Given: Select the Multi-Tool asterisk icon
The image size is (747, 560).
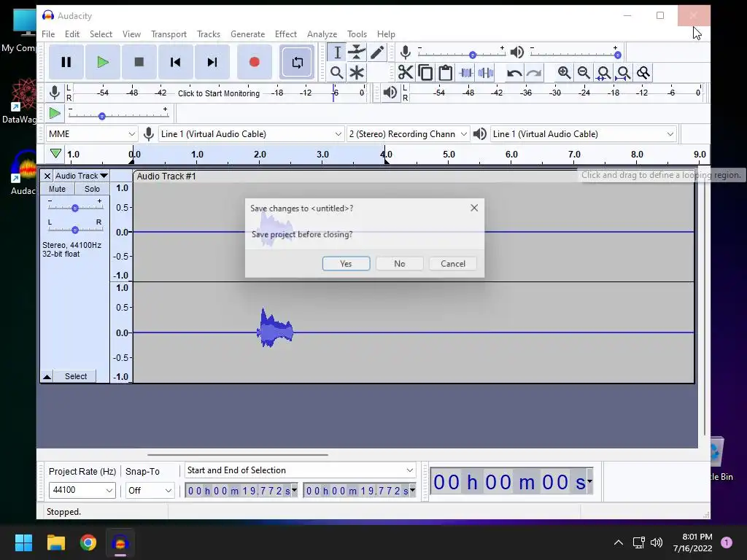Looking at the screenshot, I should tap(356, 73).
